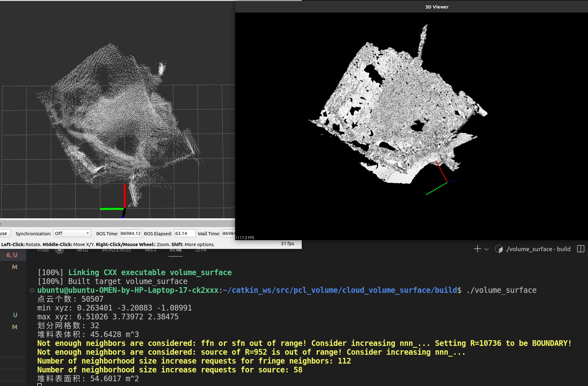Click the bash icon beside ./volume_surface
Image resolution: width=588 pixels, height=386 pixels.
tap(499, 249)
